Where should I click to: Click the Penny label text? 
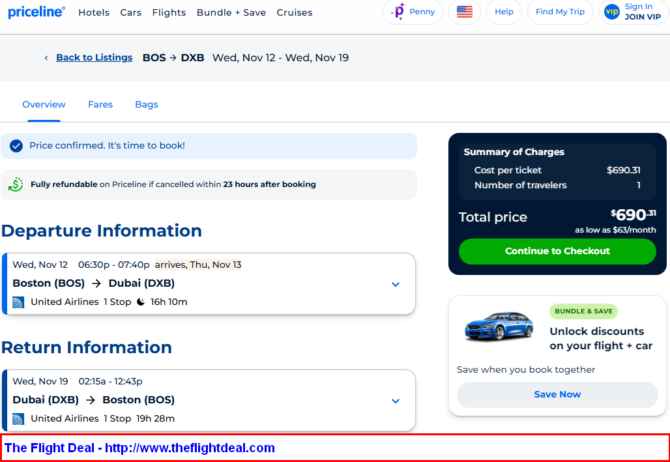pos(422,12)
